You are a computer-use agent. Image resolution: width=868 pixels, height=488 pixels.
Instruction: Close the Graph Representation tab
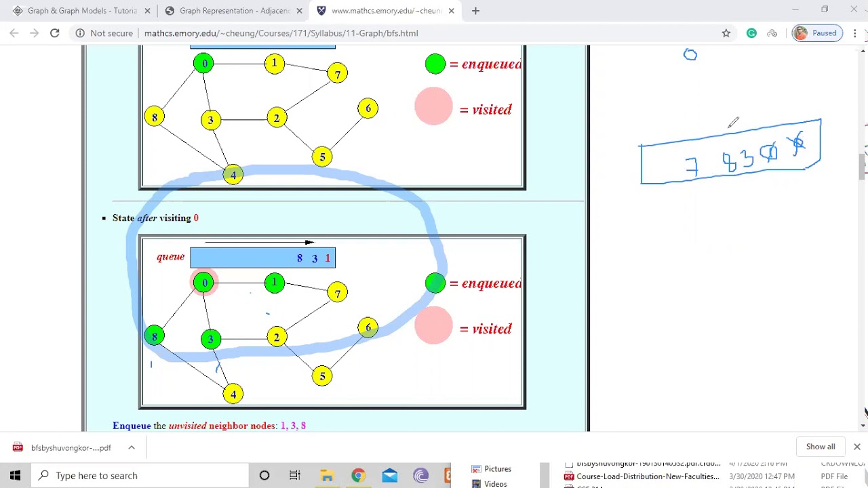coord(299,11)
